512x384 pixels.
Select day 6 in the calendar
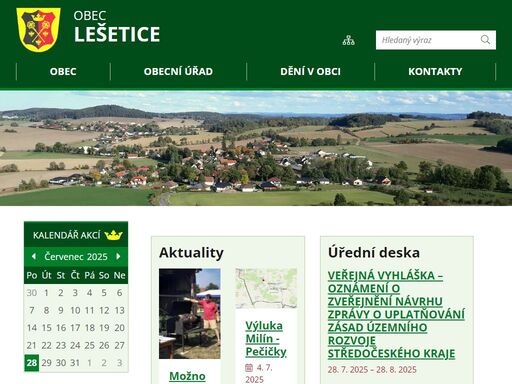(119, 293)
